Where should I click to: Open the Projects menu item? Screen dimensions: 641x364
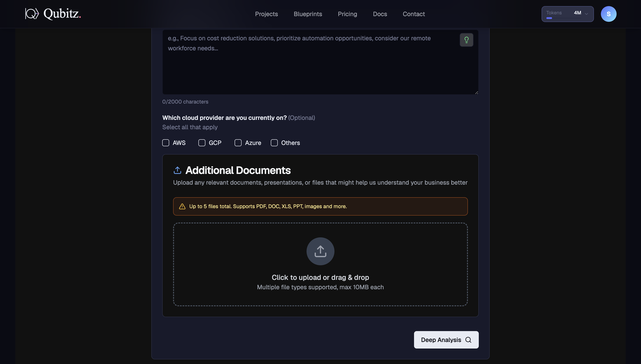266,14
